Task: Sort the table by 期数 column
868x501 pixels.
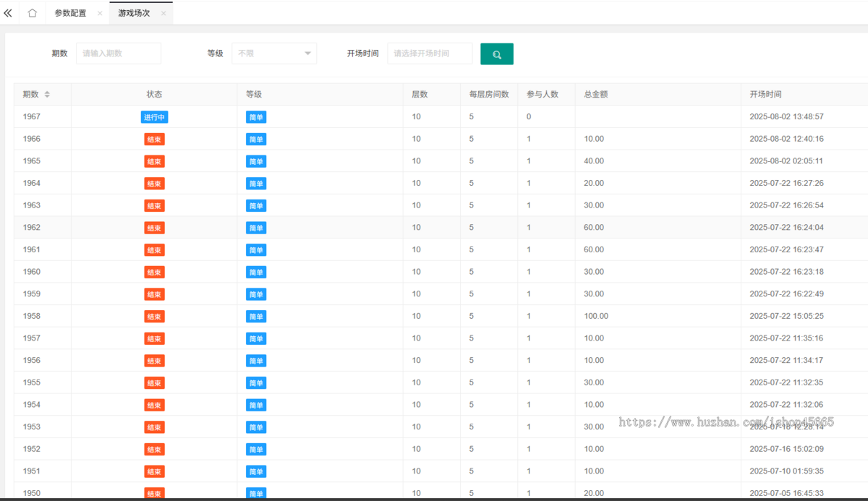Action: [x=47, y=95]
